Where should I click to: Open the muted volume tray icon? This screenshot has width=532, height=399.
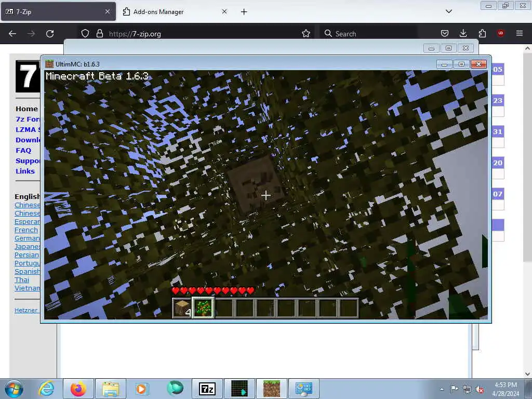(x=480, y=390)
